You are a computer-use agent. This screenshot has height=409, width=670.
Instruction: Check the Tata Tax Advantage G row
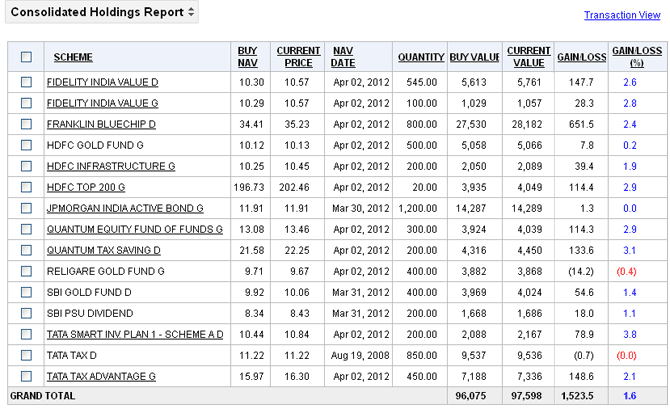[x=26, y=376]
